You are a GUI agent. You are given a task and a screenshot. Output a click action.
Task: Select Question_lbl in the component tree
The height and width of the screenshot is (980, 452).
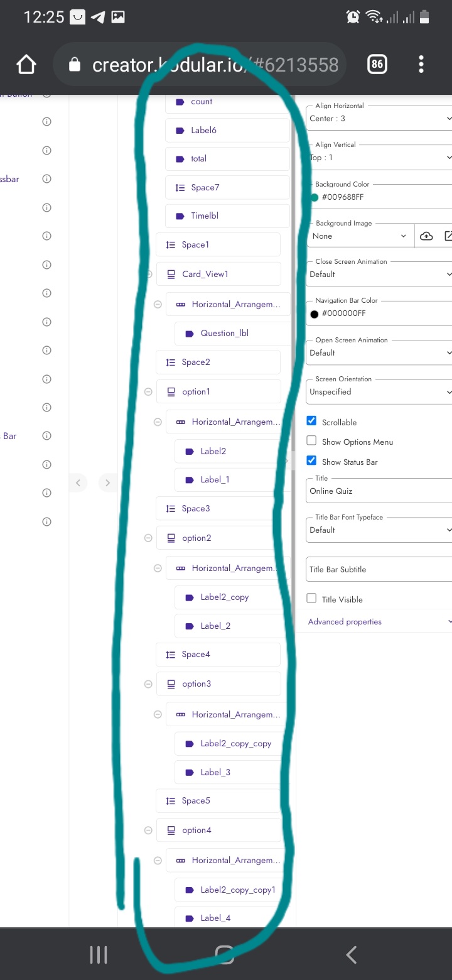click(x=224, y=334)
